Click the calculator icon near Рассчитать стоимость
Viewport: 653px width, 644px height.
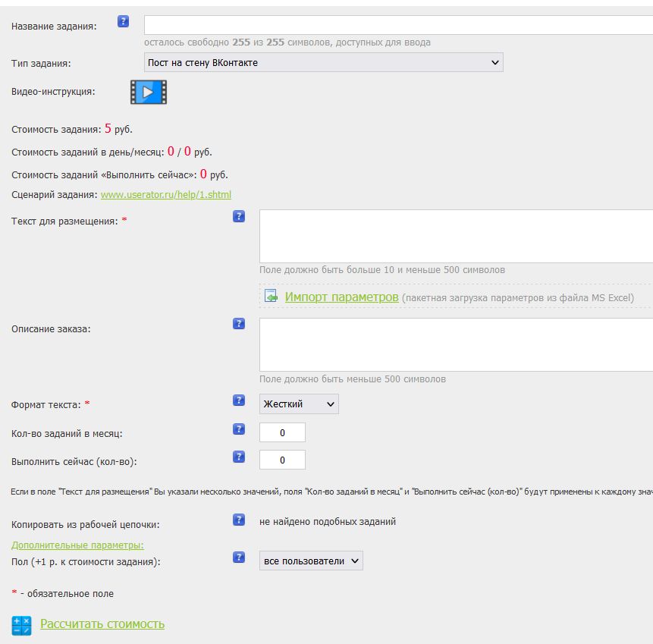[x=21, y=625]
